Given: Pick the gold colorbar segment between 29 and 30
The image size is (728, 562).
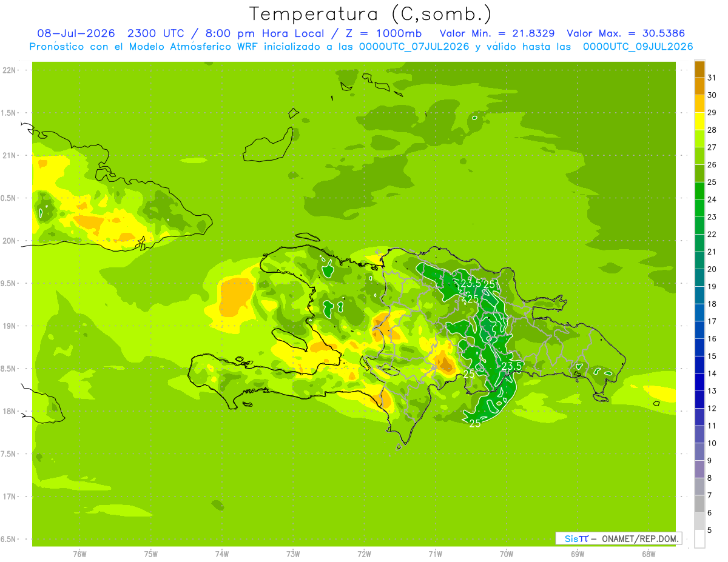Looking at the screenshot, I should tap(699, 104).
